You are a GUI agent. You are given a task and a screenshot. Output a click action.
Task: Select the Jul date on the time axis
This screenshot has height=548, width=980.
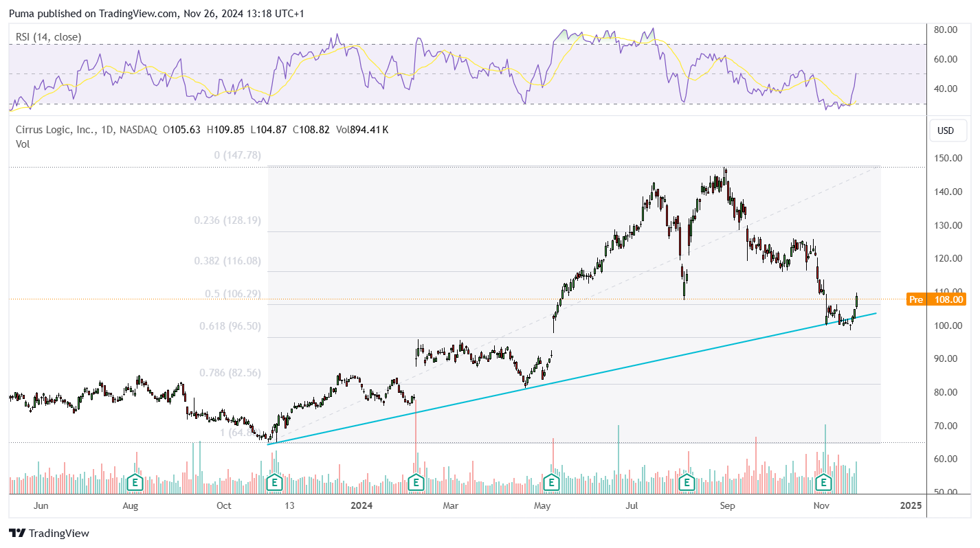[x=632, y=506]
